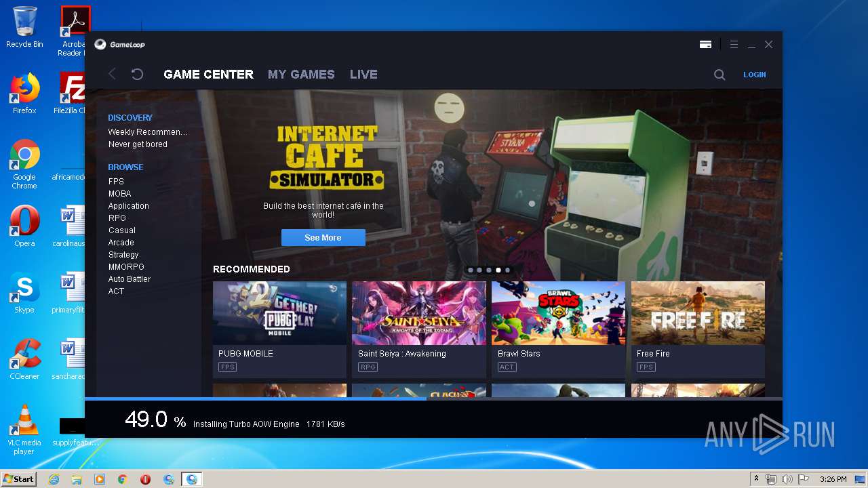Click the GameLoop logo
868x488 pixels.
(119, 44)
